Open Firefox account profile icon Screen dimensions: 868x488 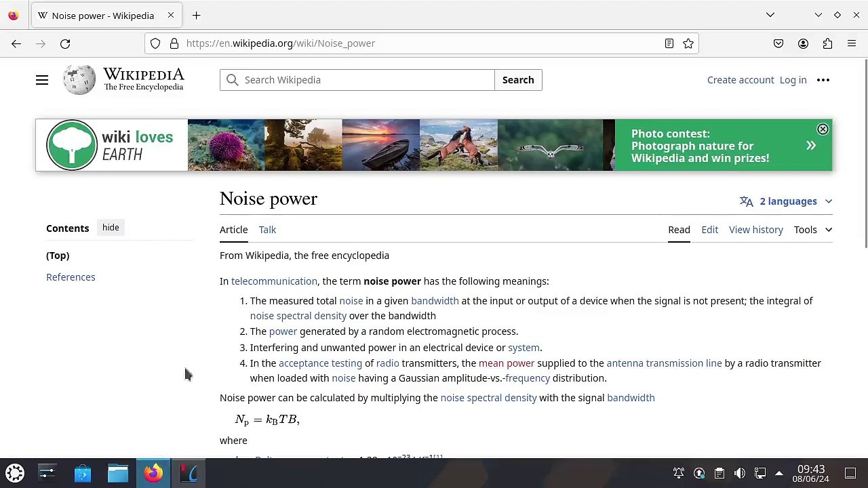coord(803,43)
